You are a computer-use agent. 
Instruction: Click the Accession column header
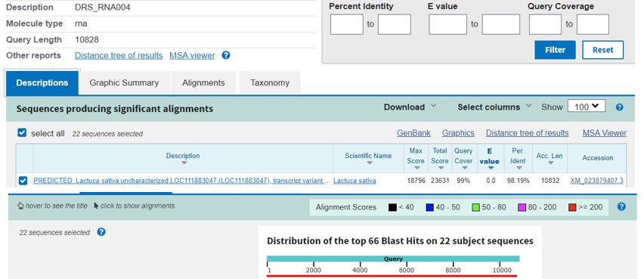(x=598, y=158)
